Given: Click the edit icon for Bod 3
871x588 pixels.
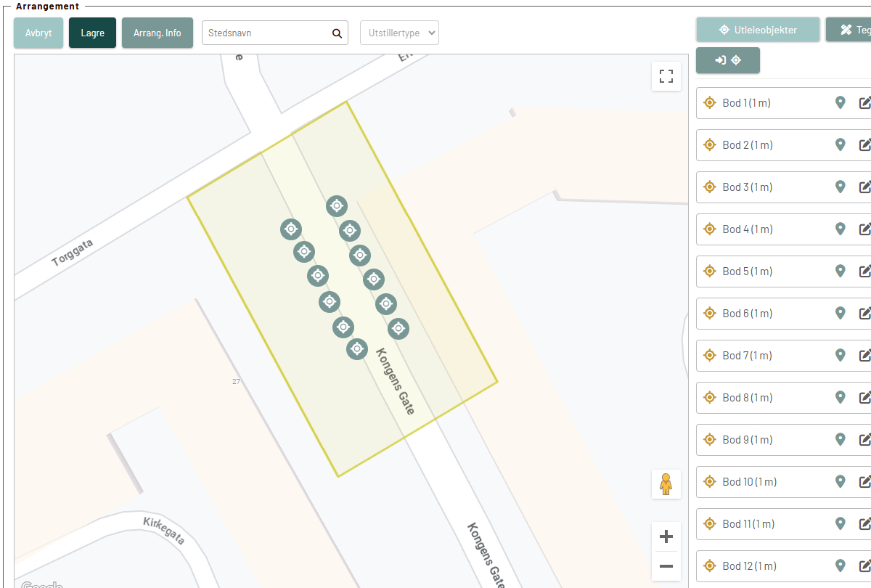Looking at the screenshot, I should coord(864,187).
